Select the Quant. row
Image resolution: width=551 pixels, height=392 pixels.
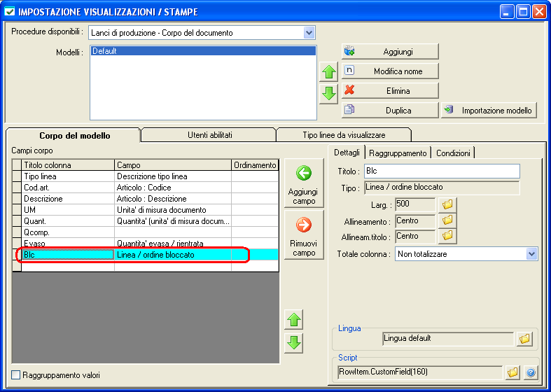145,221
